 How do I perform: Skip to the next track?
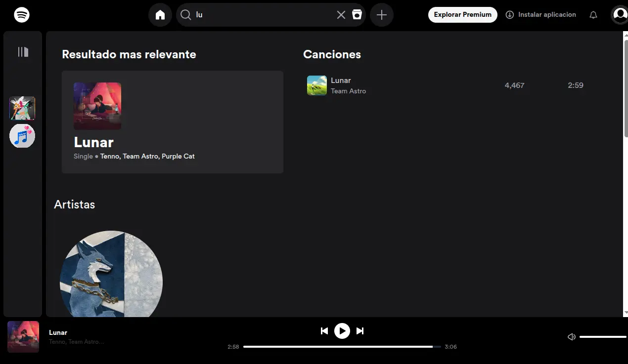point(360,331)
